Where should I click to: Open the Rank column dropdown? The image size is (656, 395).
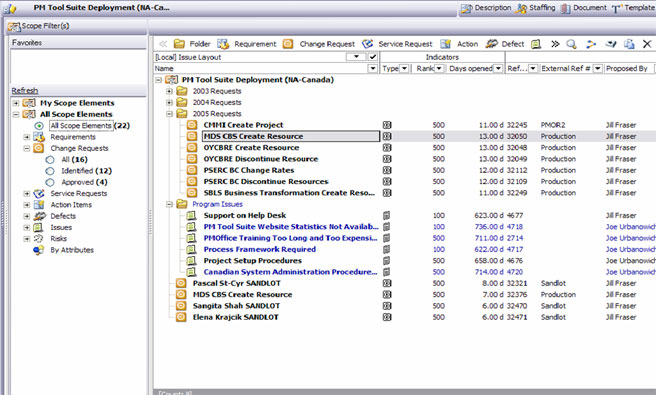(x=439, y=68)
